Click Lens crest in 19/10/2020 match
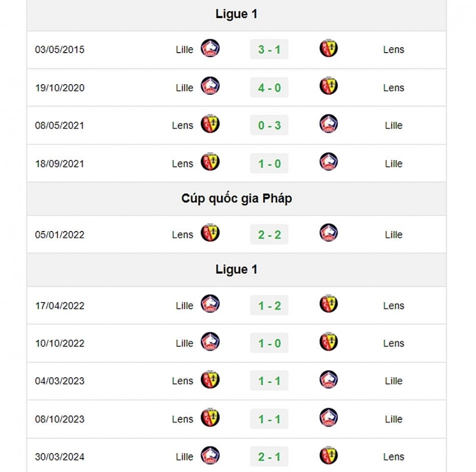 [329, 86]
